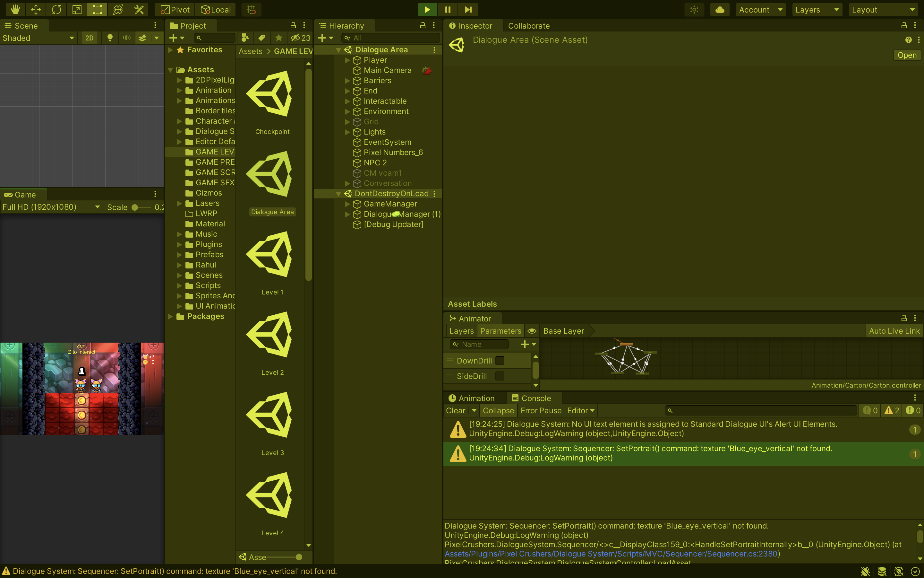Screen dimensions: 924x578
Task: Click the grid snapping icon
Action: (251, 10)
